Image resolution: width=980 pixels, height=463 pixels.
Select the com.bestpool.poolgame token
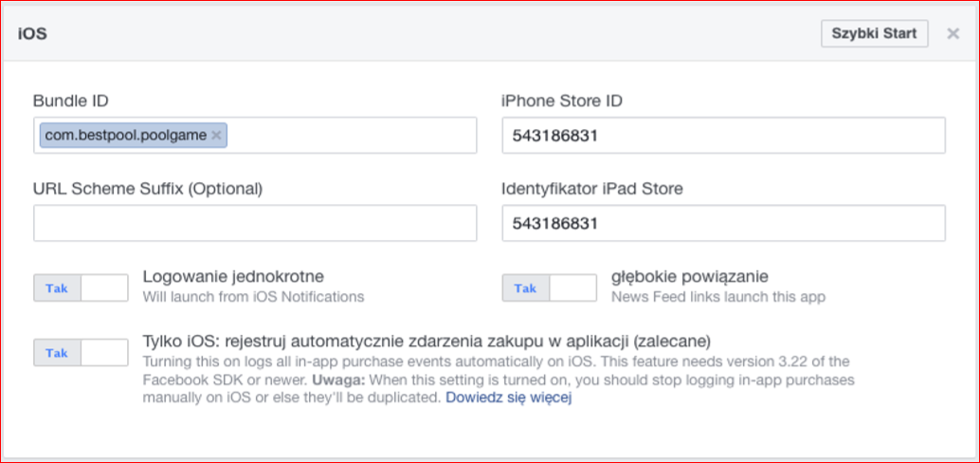click(x=125, y=136)
